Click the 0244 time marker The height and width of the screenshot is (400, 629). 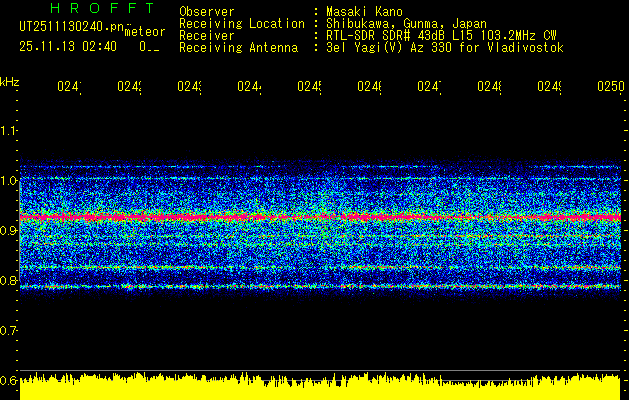tap(249, 86)
